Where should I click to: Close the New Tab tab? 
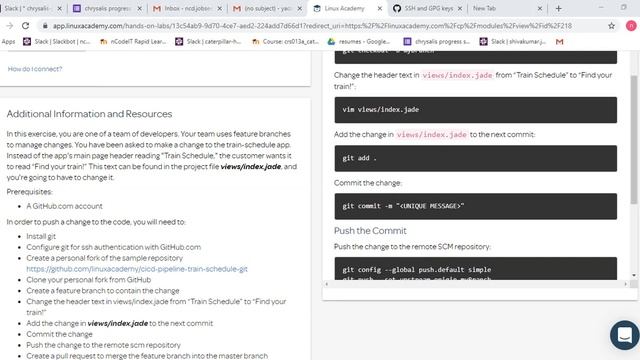(x=540, y=8)
